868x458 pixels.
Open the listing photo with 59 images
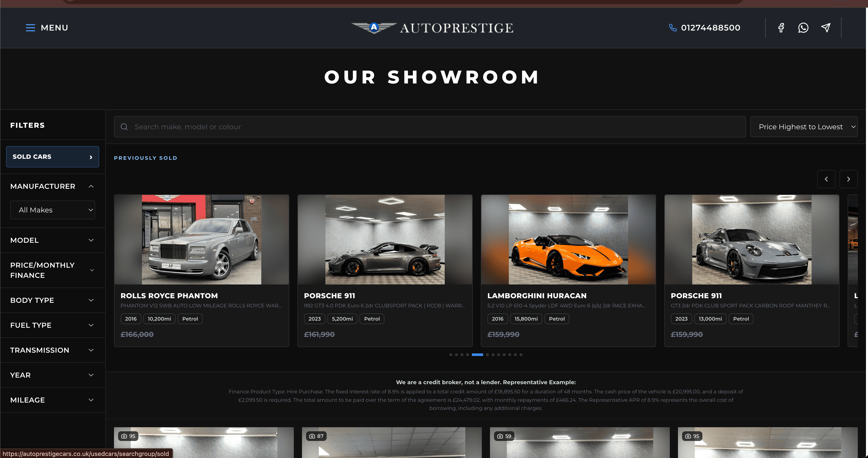580,442
